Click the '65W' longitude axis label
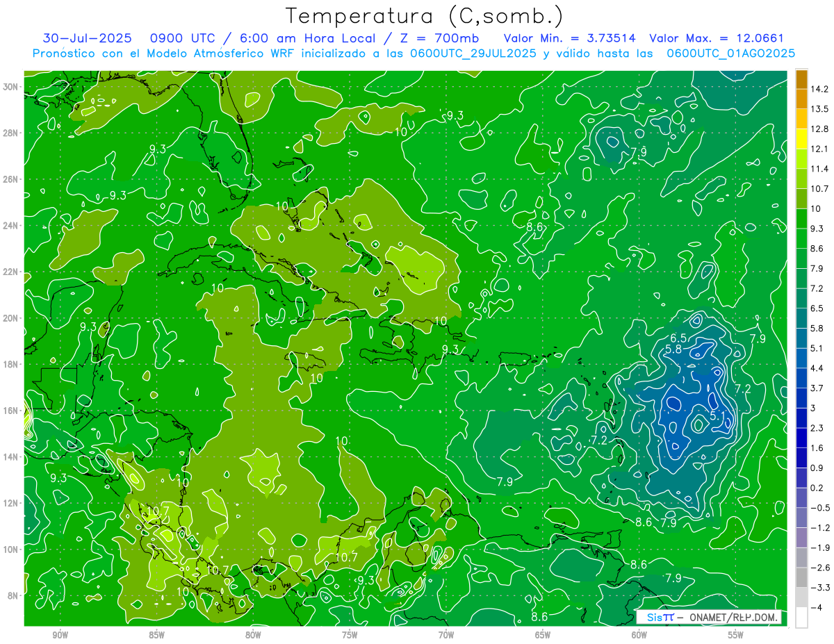Image resolution: width=834 pixels, height=644 pixels. [543, 635]
